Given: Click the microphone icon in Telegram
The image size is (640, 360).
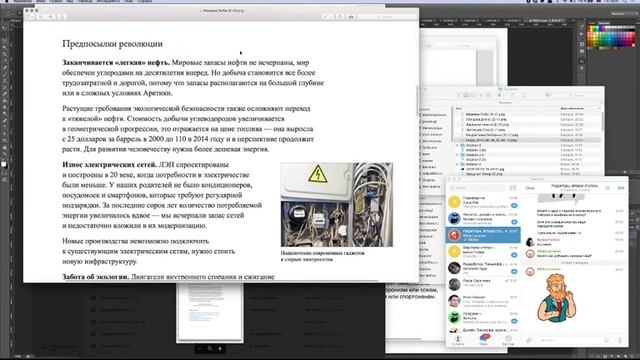Looking at the screenshot, I should pyautogui.click(x=620, y=340).
